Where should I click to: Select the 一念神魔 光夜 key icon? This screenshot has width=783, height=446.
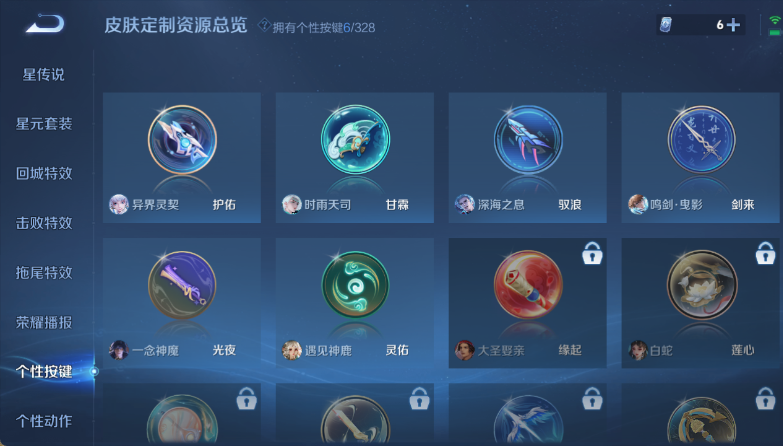tap(182, 285)
